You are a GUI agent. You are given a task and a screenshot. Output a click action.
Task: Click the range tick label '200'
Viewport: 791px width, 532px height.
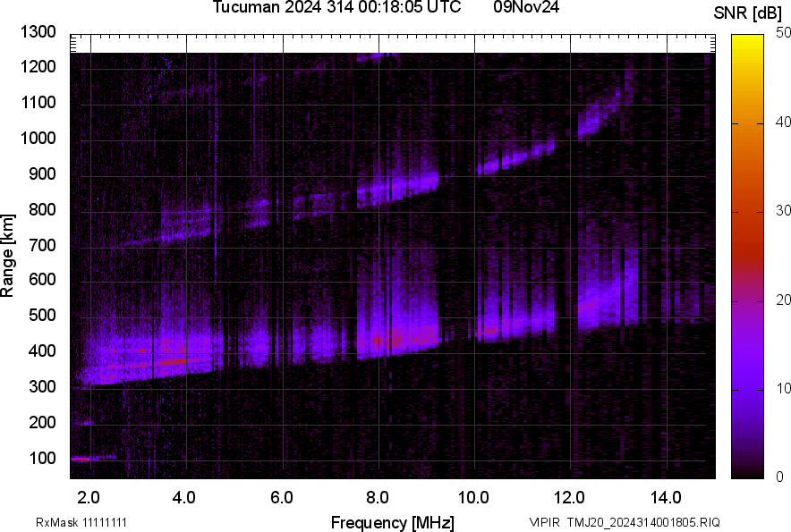[x=42, y=422]
